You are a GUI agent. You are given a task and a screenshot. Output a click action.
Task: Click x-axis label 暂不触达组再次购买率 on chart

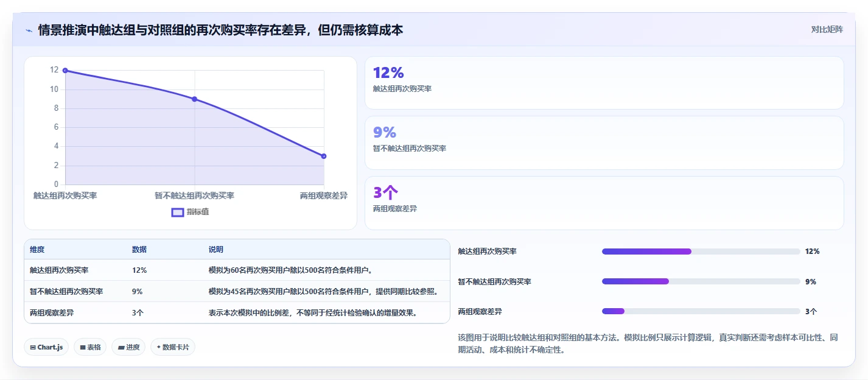[x=194, y=195]
